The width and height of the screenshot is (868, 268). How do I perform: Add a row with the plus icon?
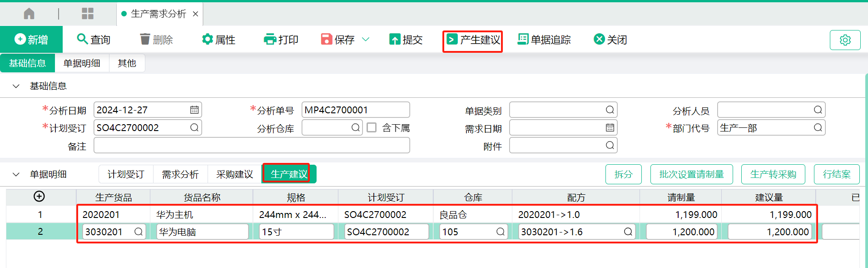pyautogui.click(x=40, y=196)
